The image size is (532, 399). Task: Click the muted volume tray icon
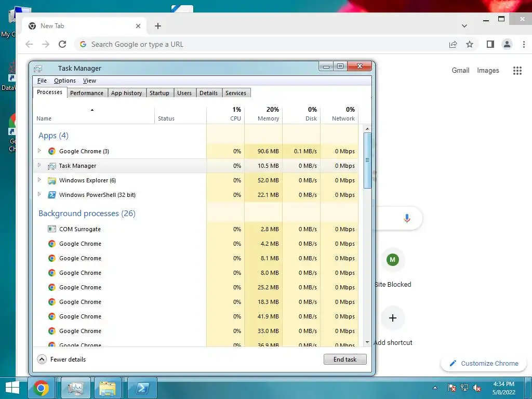477,388
